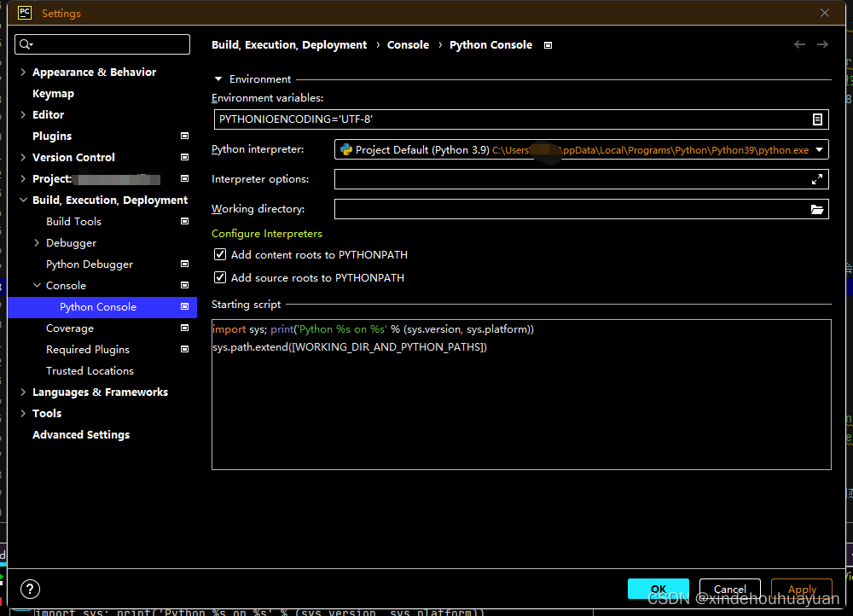Click the Apply button

point(802,589)
